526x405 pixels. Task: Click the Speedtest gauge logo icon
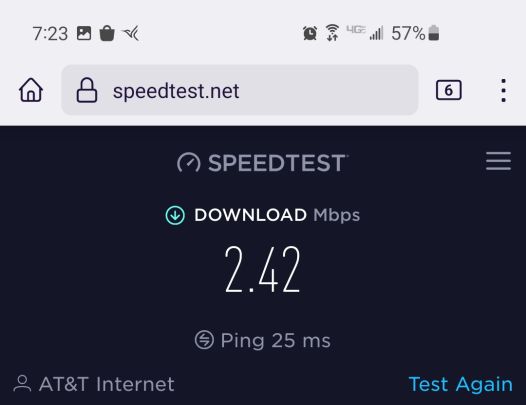click(189, 163)
